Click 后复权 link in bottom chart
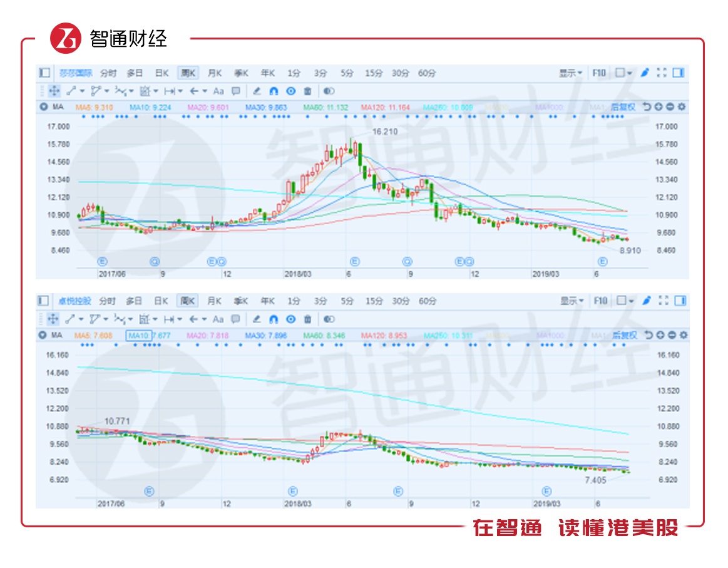 625,335
